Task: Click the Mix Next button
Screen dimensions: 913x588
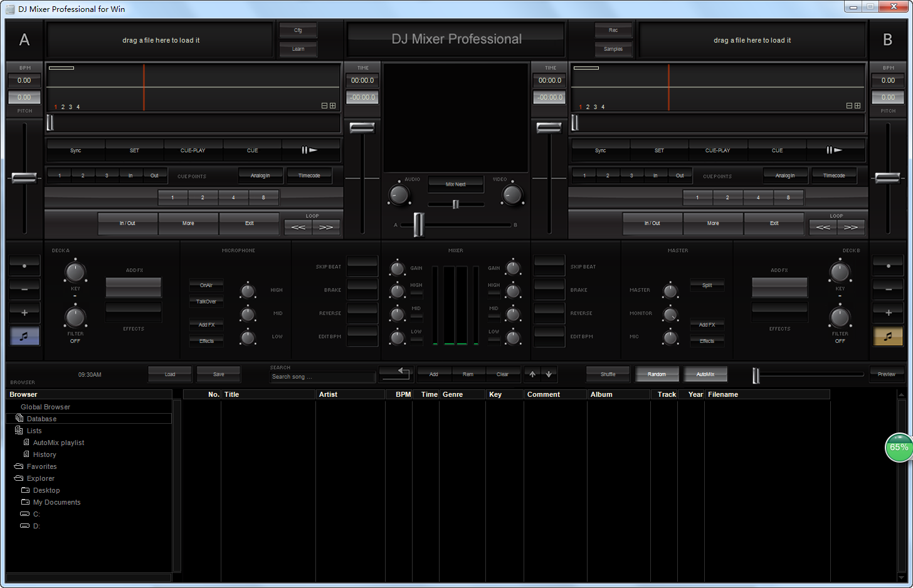Action: (456, 184)
